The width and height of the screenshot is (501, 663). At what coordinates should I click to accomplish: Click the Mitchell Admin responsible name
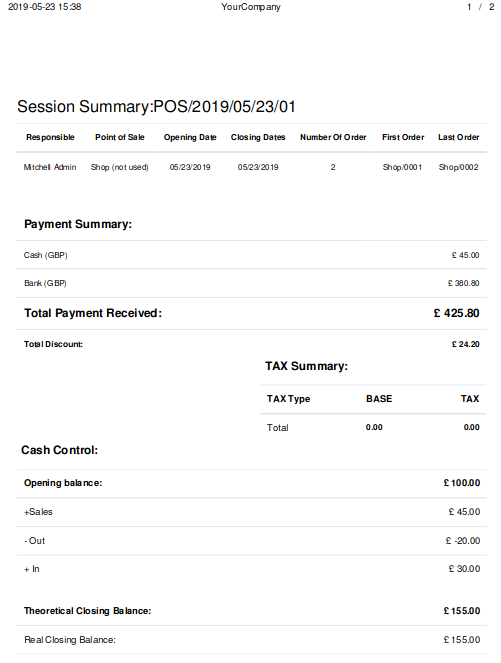[x=50, y=167]
